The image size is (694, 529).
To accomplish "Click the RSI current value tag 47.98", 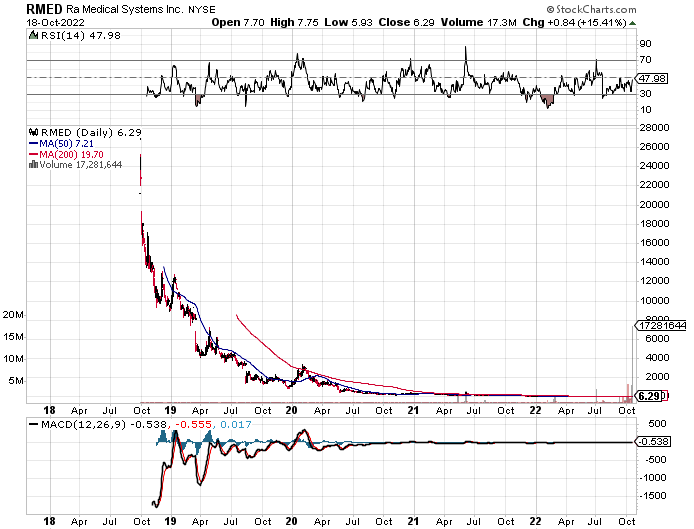I will point(652,78).
